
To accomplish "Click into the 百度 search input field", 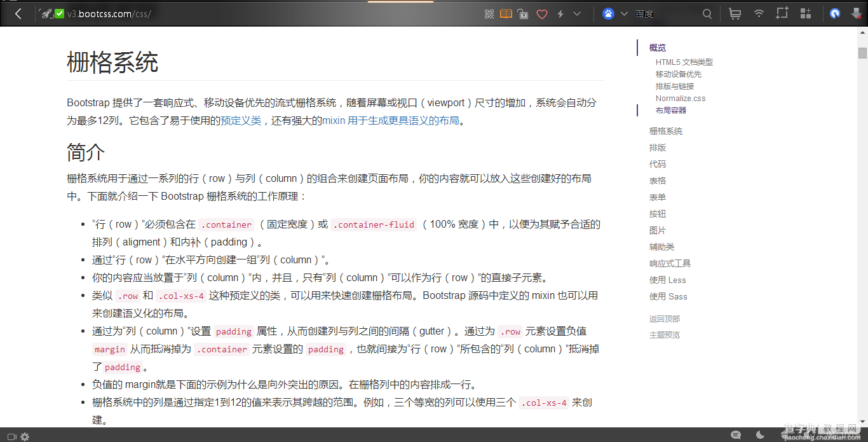I will pos(666,14).
